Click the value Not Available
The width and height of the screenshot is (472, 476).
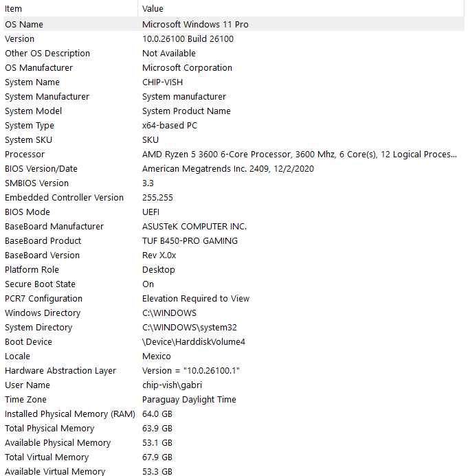pos(169,53)
